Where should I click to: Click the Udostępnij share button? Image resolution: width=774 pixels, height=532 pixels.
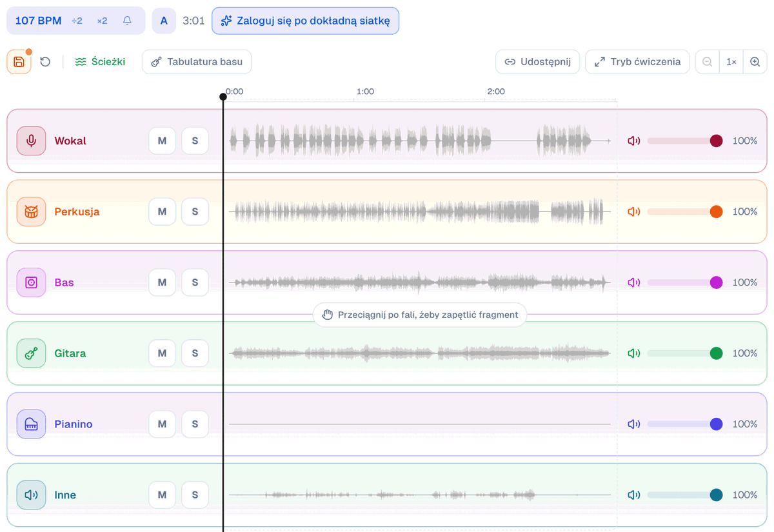(538, 62)
